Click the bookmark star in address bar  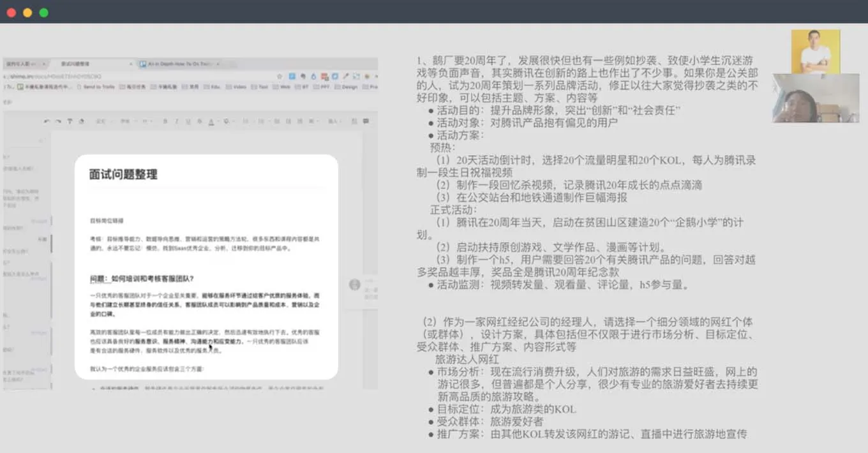pyautogui.click(x=280, y=76)
